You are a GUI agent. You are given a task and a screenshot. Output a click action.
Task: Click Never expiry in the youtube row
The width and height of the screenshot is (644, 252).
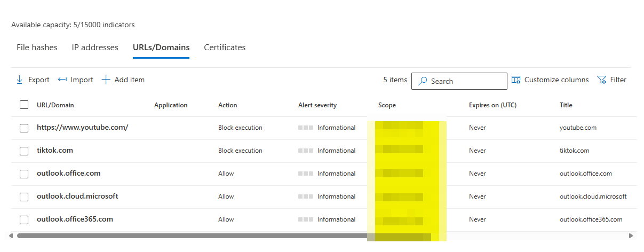(478, 128)
